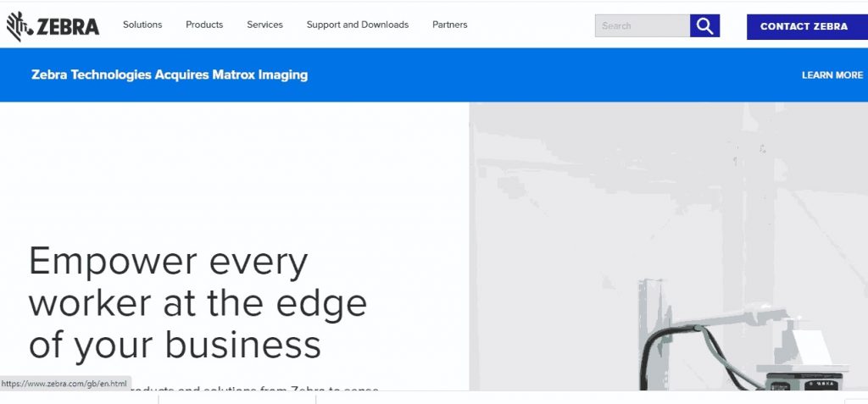Follow the LEARN MORE banner link
Image resolution: width=868 pixels, height=404 pixels.
point(832,75)
